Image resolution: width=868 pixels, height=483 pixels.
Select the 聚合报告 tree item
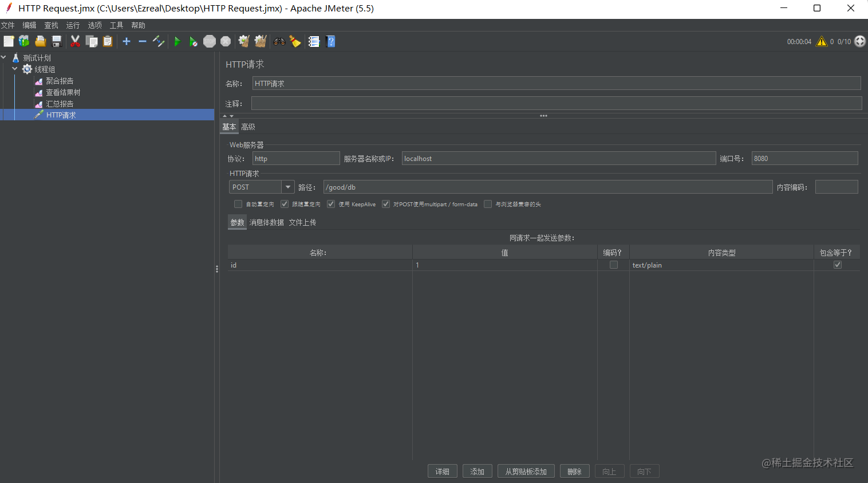[59, 81]
